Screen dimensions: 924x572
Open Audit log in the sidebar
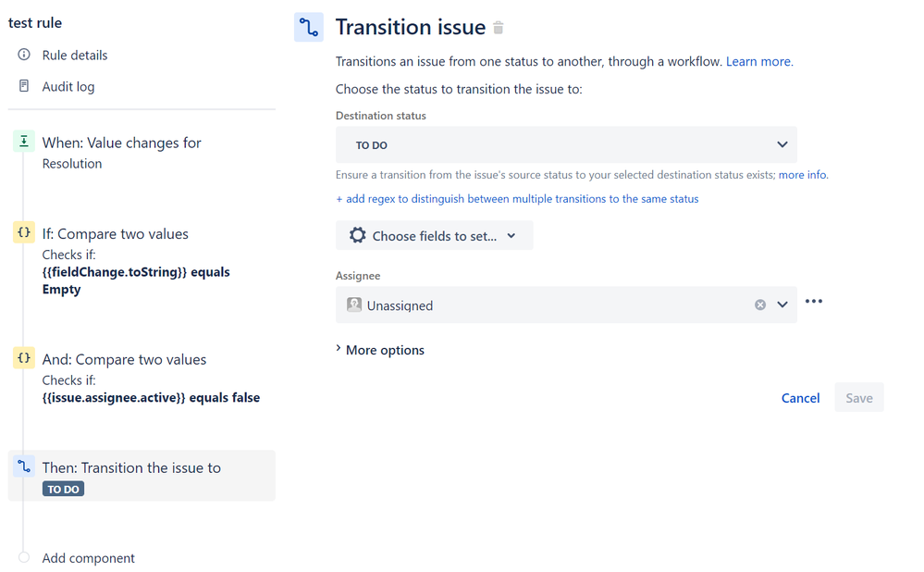point(68,87)
